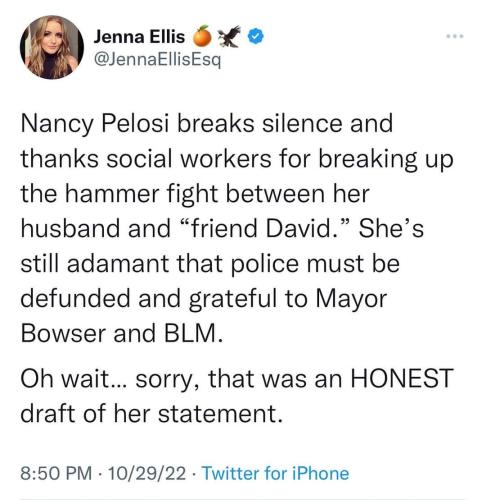The height and width of the screenshot is (500, 486).
Task: Click the Jenna Ellis display name
Action: (139, 36)
